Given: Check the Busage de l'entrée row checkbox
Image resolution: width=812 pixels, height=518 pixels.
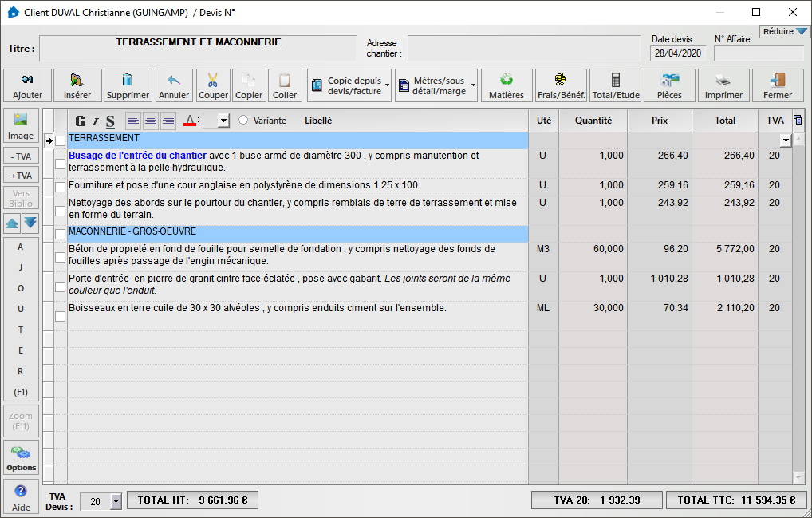Looking at the screenshot, I should pos(61,164).
